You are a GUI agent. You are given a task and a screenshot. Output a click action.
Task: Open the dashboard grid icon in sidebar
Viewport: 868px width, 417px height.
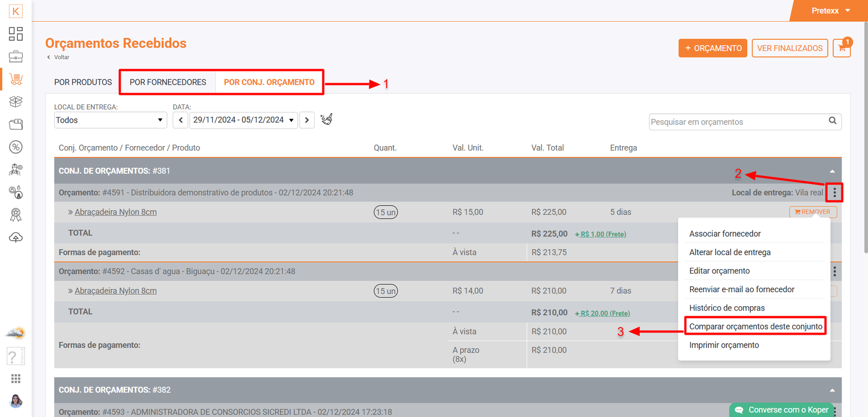[x=16, y=34]
